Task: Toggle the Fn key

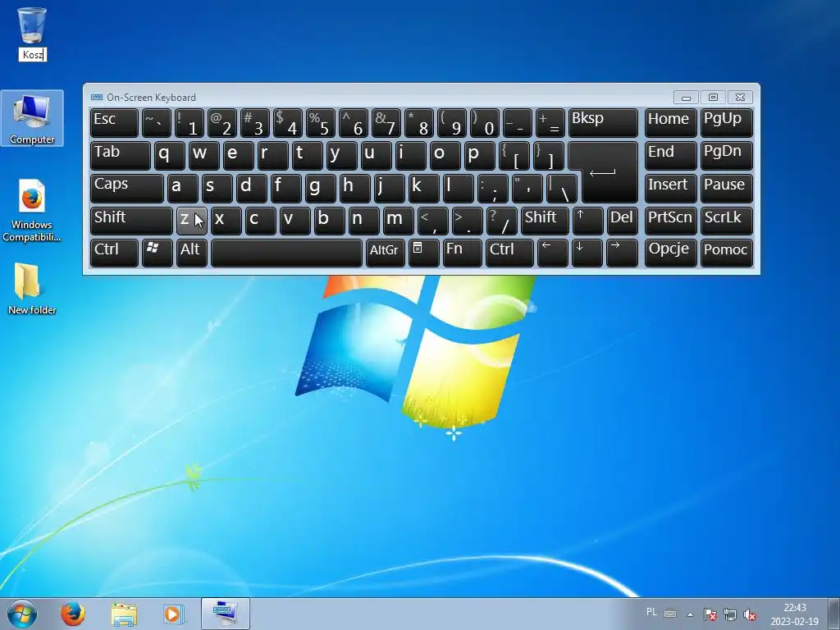Action: click(x=462, y=253)
